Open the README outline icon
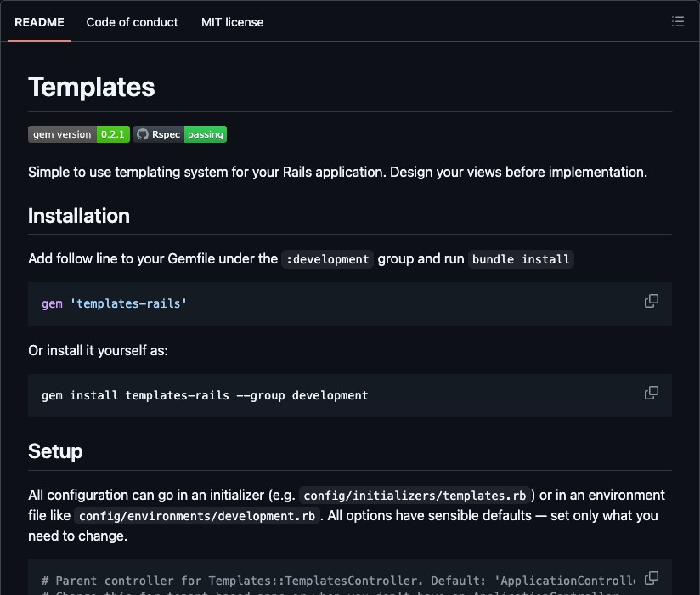Screen dimensions: 700x595 pos(678,21)
